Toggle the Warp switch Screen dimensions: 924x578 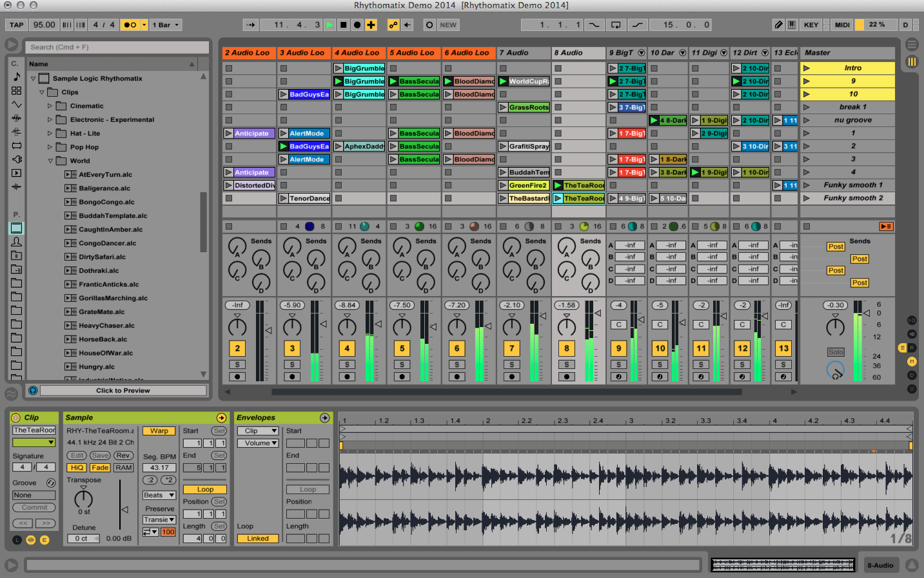pos(159,431)
